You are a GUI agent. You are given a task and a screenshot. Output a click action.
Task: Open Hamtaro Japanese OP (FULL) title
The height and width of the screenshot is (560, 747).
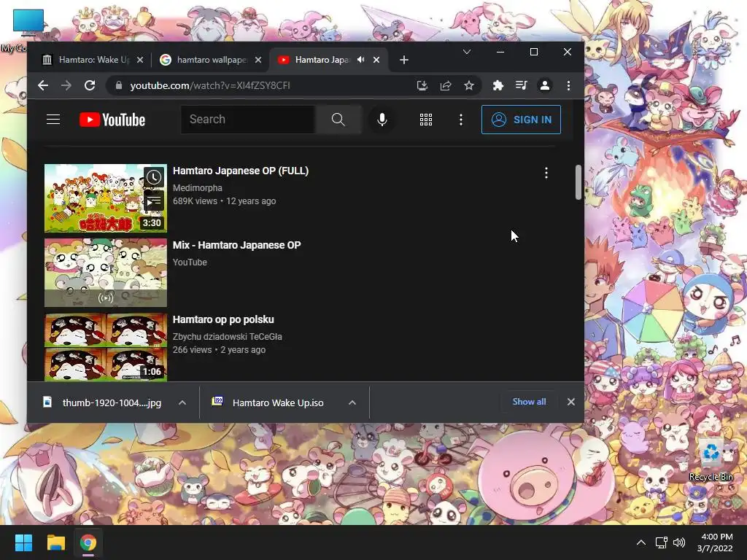click(241, 171)
